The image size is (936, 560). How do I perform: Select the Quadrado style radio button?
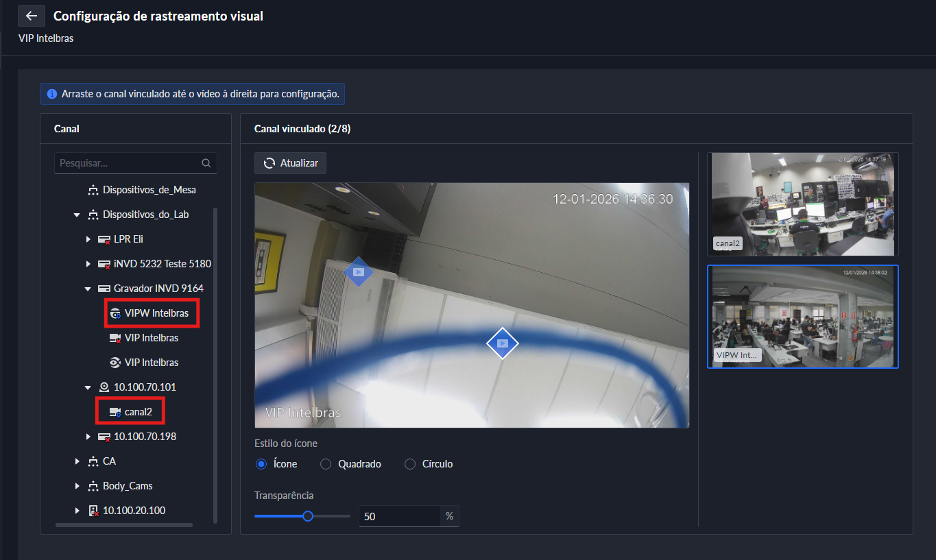pos(326,464)
